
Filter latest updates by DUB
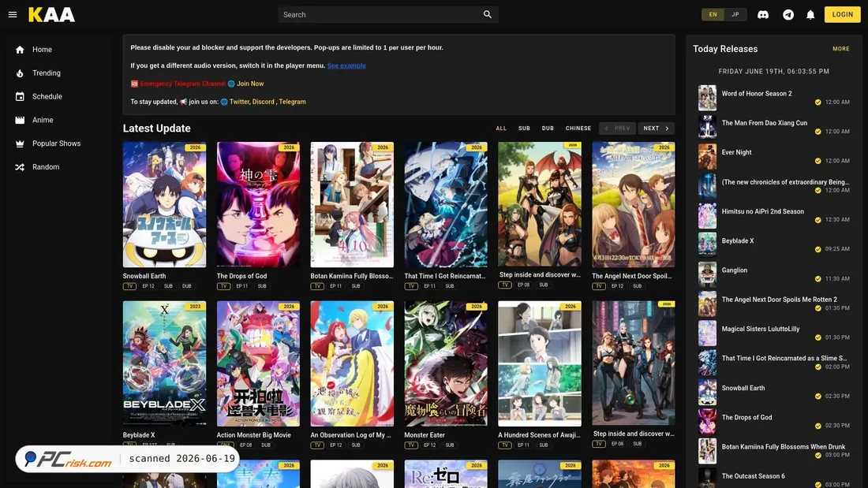click(x=548, y=129)
